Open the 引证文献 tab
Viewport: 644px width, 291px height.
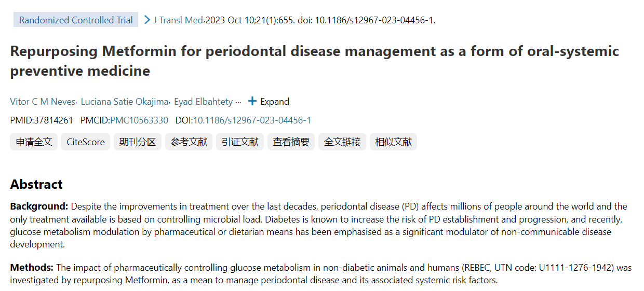point(240,142)
